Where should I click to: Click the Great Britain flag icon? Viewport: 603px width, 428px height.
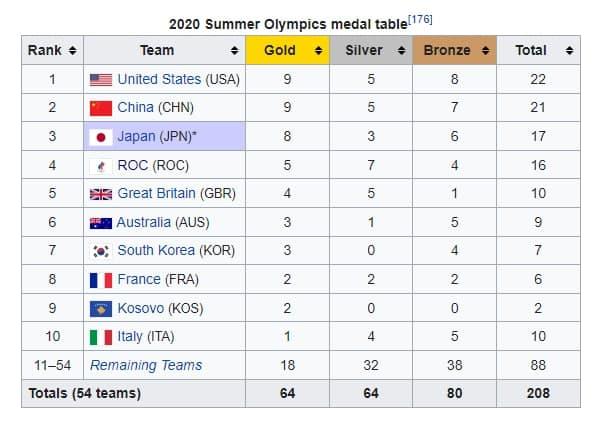[x=101, y=194]
